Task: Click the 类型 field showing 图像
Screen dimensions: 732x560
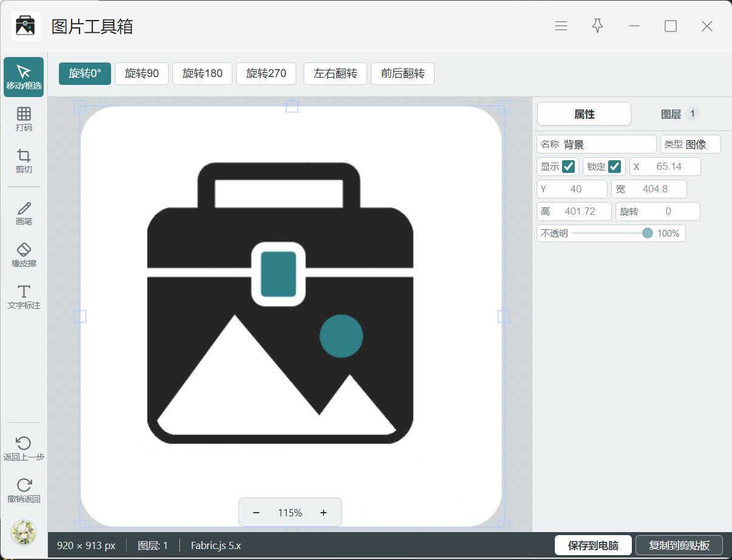Action: pos(691,144)
